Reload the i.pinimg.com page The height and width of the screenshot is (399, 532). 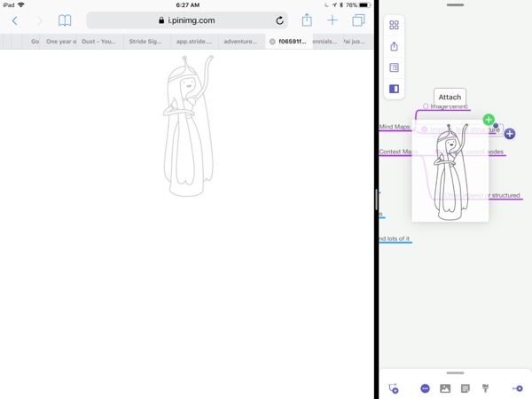(279, 20)
